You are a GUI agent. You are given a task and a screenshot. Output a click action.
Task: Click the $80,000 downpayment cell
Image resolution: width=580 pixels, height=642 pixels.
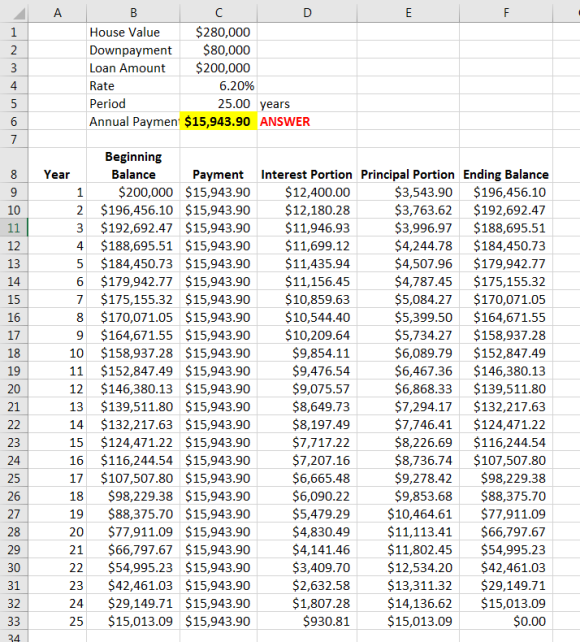219,50
